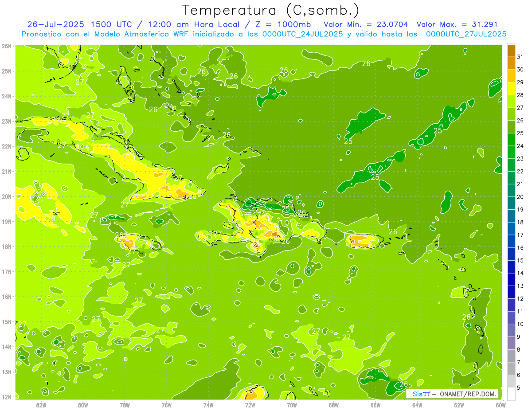Click initialization time "0000UTC_24JUL2025"
The image size is (532, 411).
(x=302, y=34)
